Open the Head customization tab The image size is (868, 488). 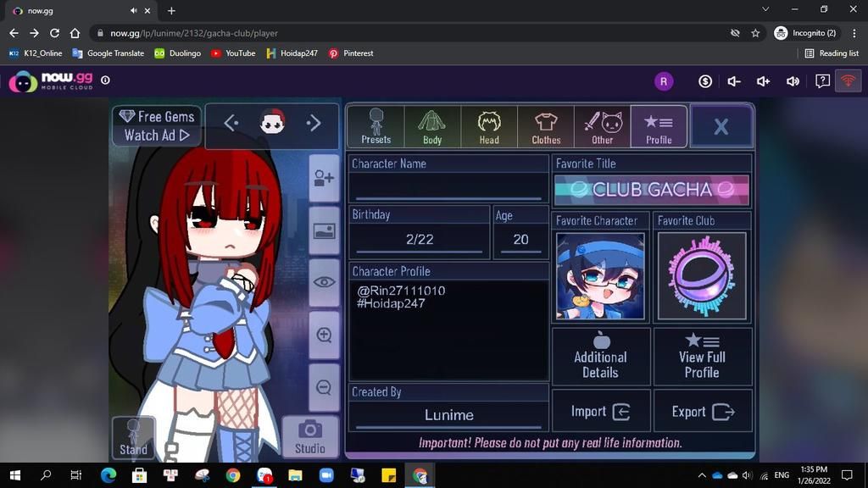point(489,126)
